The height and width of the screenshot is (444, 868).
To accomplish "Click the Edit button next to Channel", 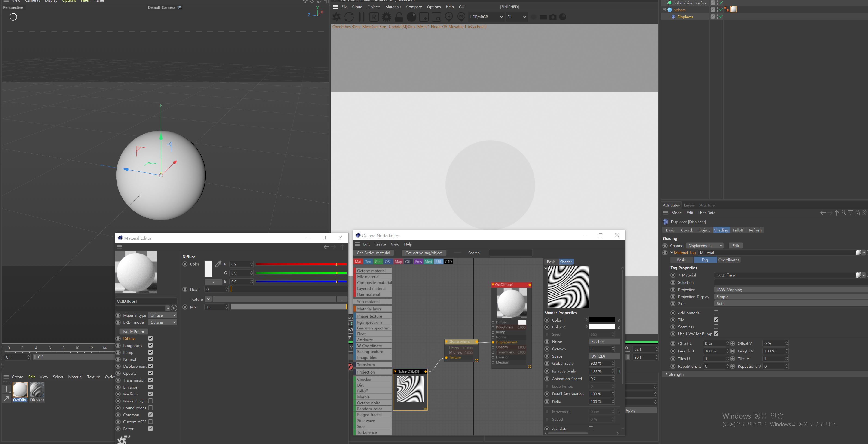I will click(x=736, y=246).
